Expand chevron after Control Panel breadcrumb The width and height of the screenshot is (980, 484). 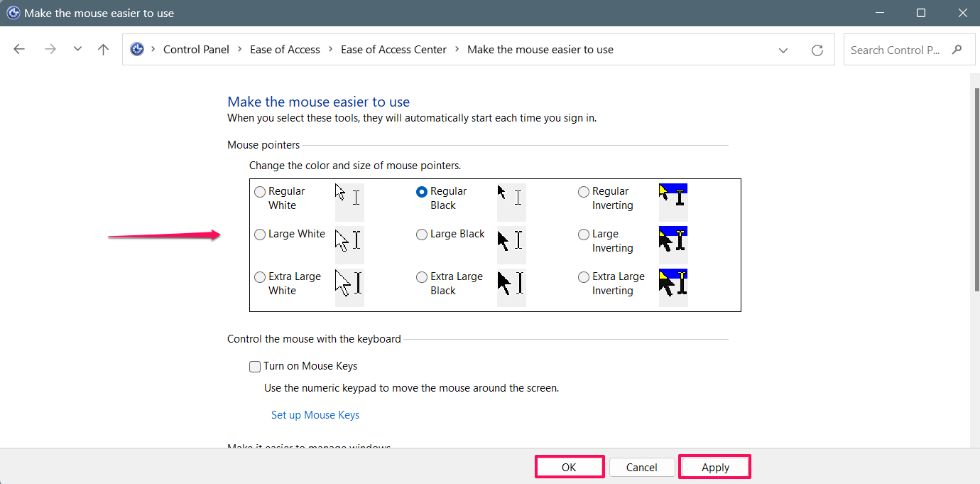239,50
